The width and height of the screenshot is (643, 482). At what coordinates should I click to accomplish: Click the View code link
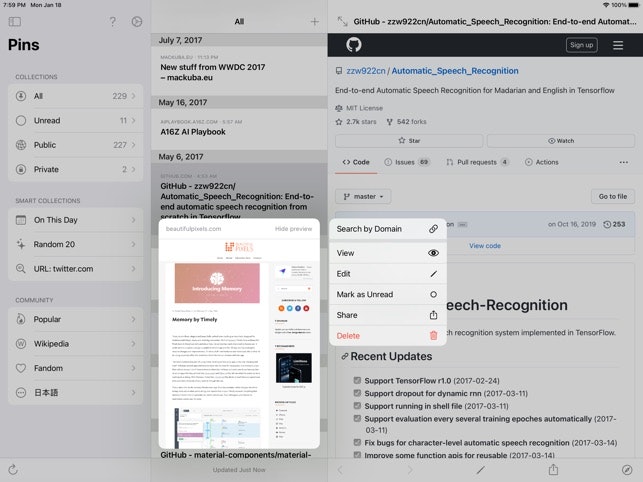click(485, 246)
